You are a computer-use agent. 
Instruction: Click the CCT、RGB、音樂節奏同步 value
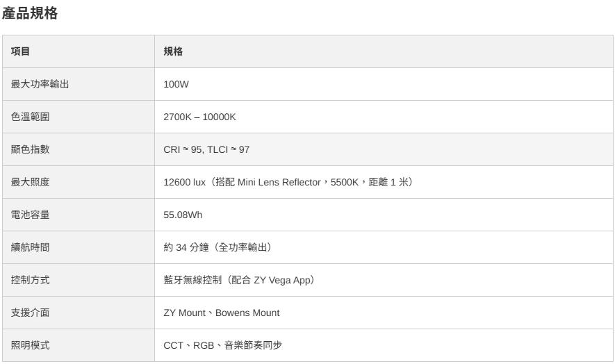[x=222, y=345]
